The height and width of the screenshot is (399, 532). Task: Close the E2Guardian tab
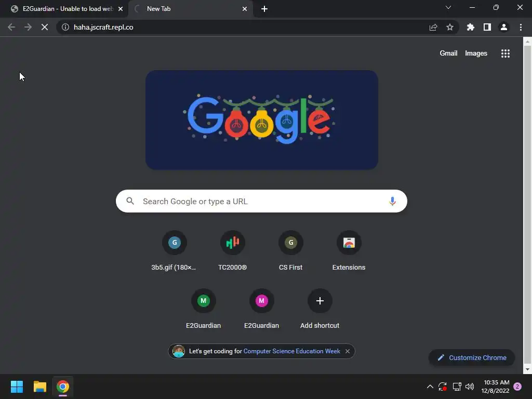121,9
